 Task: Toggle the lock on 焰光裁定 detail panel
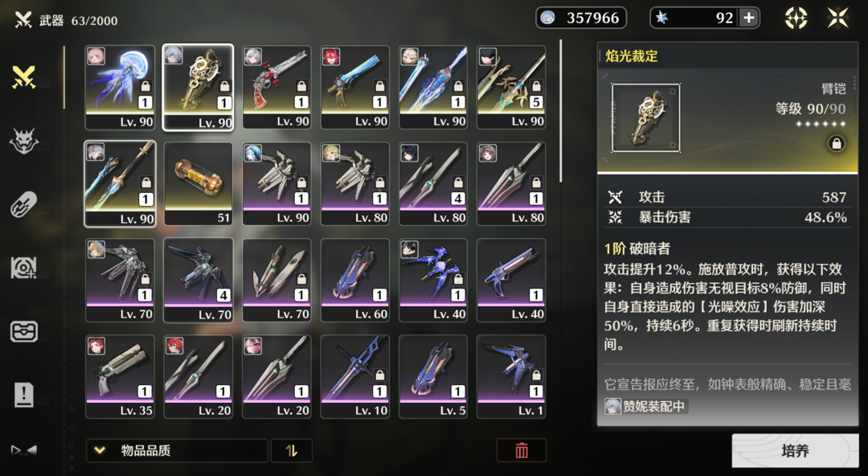(x=837, y=144)
